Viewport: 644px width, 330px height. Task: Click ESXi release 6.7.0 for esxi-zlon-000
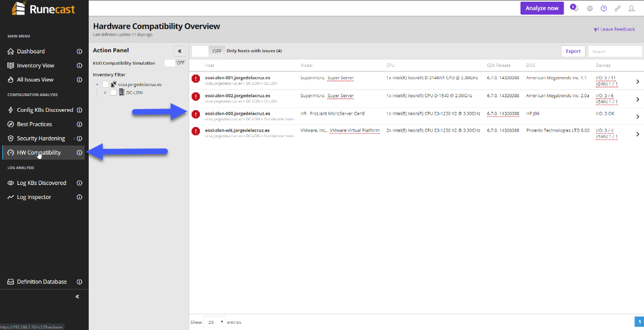tap(503, 113)
